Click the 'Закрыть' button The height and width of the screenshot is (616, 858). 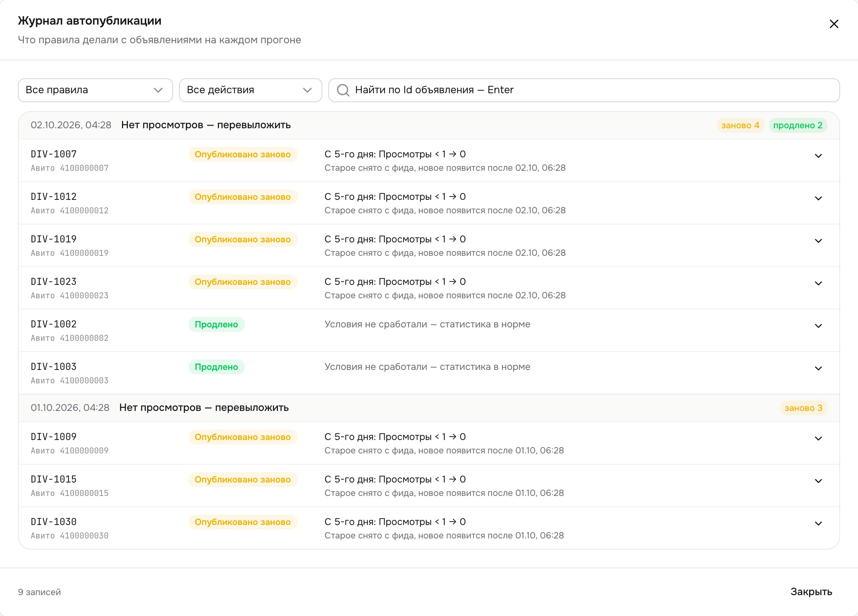[x=811, y=592]
